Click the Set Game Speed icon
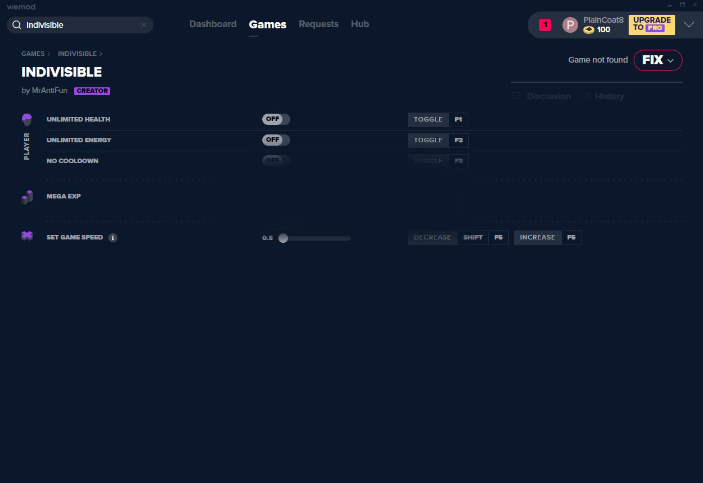Image resolution: width=703 pixels, height=483 pixels. (27, 236)
